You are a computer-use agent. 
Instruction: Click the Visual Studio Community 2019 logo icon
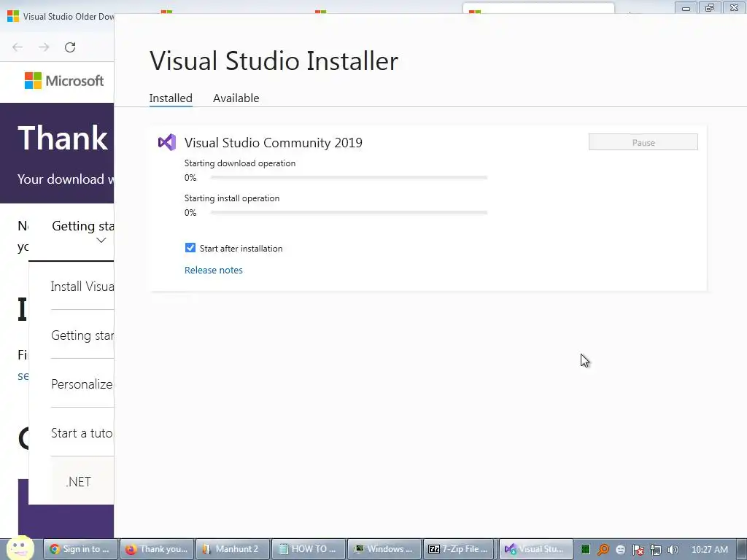(x=167, y=142)
